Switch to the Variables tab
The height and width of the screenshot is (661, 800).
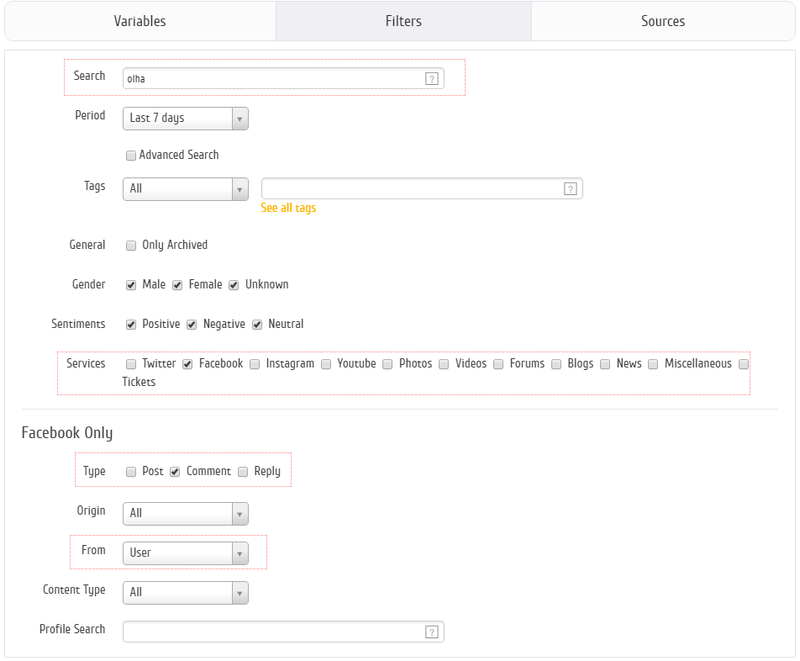(x=140, y=21)
